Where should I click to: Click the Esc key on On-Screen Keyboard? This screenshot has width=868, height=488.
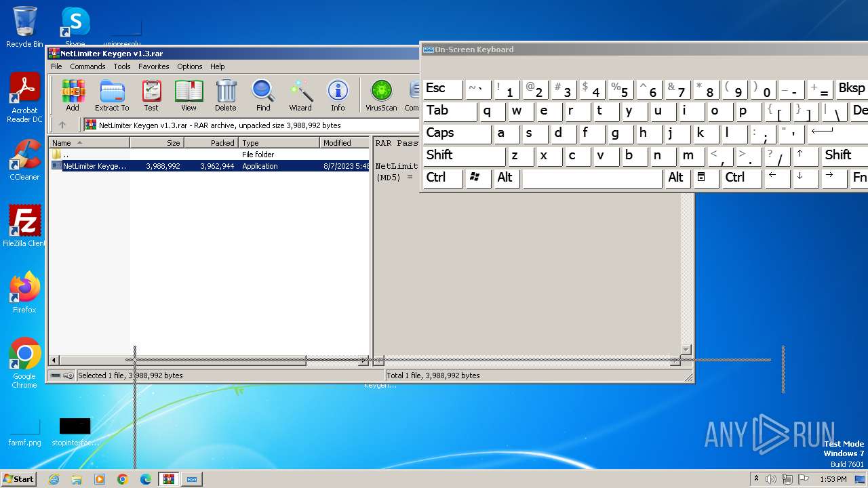(x=443, y=89)
